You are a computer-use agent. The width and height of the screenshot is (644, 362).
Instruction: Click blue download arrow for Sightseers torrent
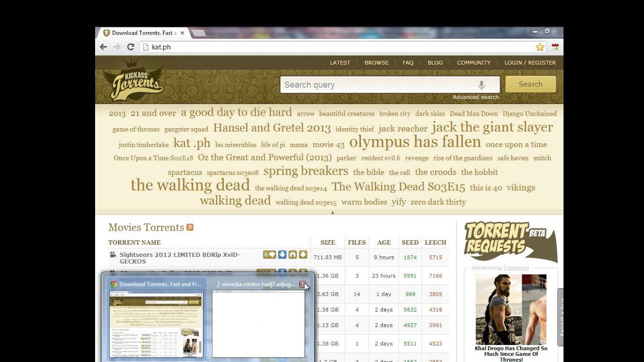point(282,255)
